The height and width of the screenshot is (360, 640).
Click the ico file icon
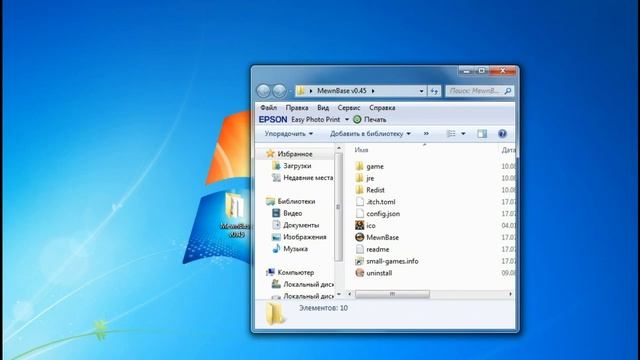pyautogui.click(x=359, y=225)
